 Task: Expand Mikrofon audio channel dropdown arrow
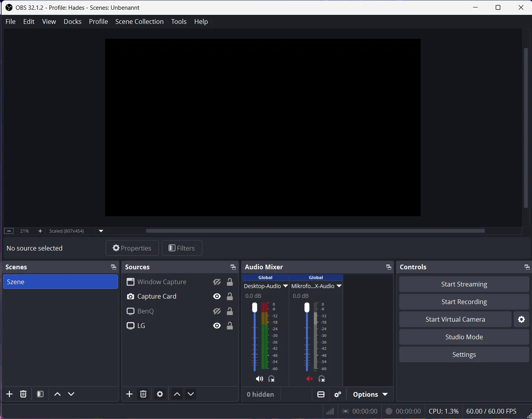click(x=339, y=286)
